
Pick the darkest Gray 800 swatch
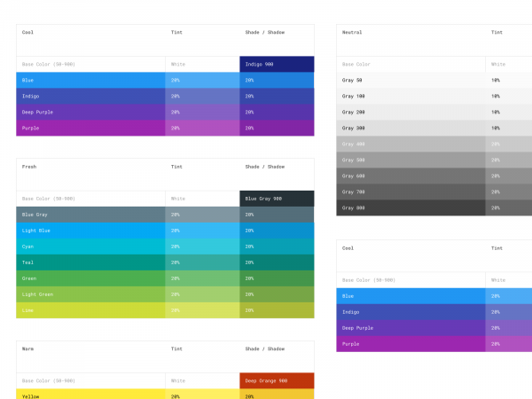(x=411, y=207)
